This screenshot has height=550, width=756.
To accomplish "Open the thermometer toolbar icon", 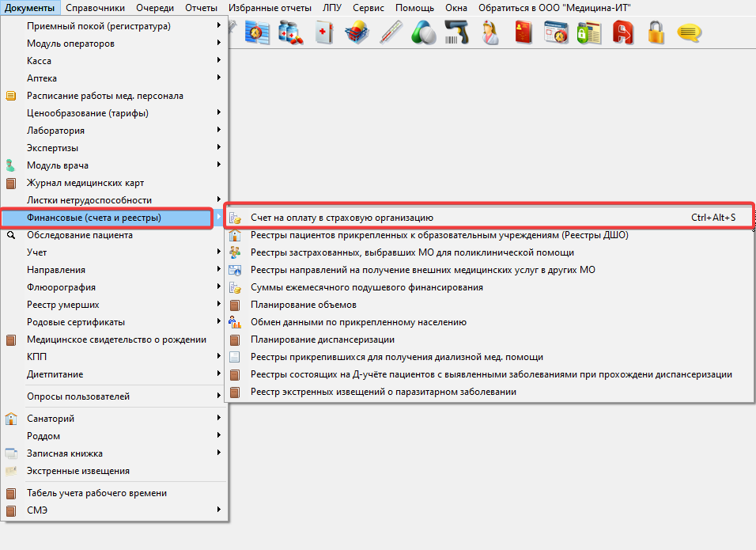I will (x=391, y=33).
